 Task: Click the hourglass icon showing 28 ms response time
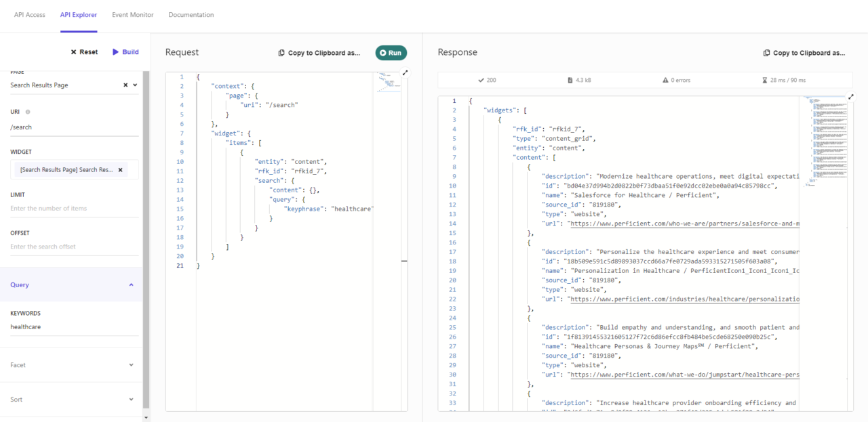[766, 80]
